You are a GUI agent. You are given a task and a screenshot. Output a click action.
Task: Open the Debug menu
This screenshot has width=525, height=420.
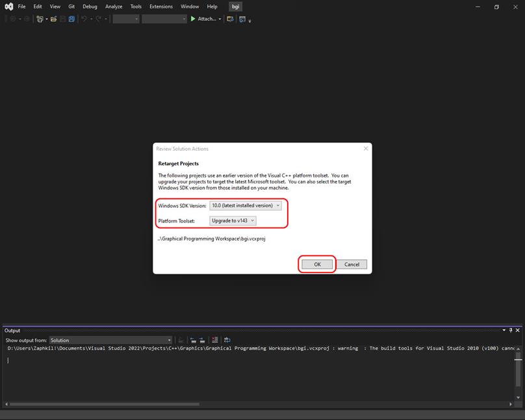(x=90, y=7)
